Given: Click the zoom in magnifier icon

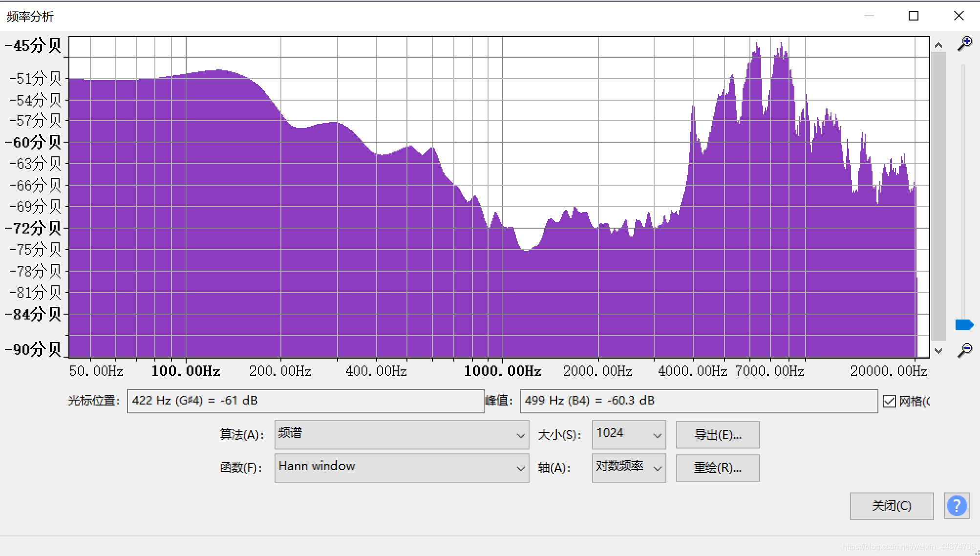Looking at the screenshot, I should [x=965, y=43].
